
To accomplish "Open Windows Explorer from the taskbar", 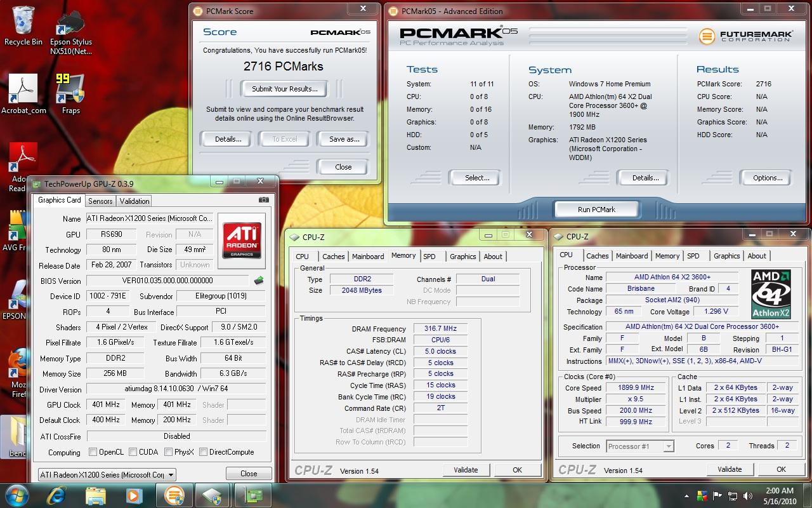I will [95, 495].
